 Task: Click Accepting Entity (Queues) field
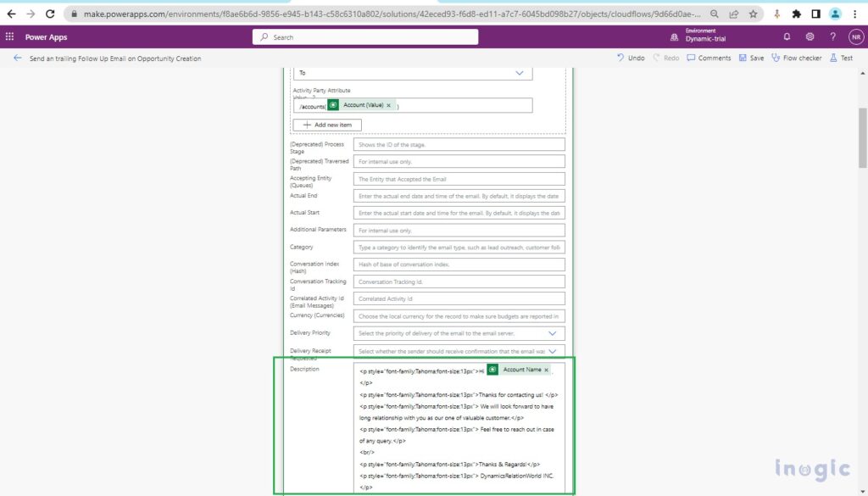459,179
